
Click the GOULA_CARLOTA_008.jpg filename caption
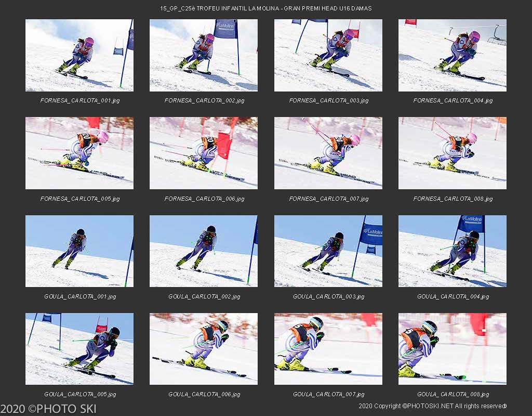pyautogui.click(x=453, y=394)
